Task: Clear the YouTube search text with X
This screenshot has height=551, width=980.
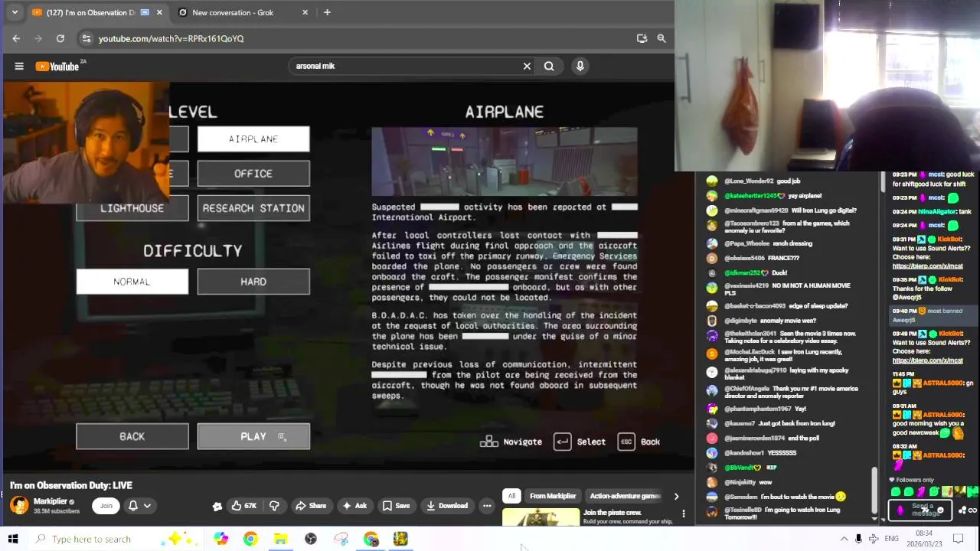Action: pyautogui.click(x=527, y=66)
